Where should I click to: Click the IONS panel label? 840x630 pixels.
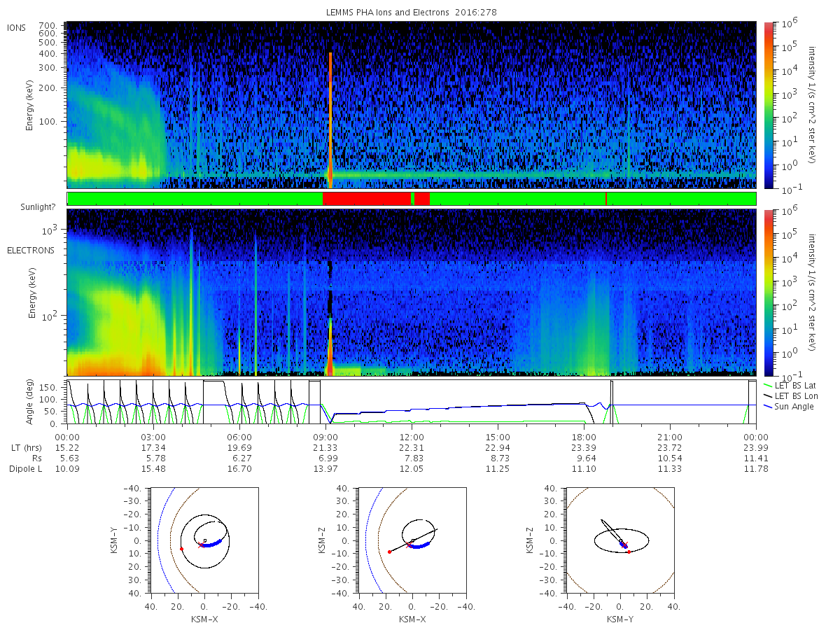point(17,28)
